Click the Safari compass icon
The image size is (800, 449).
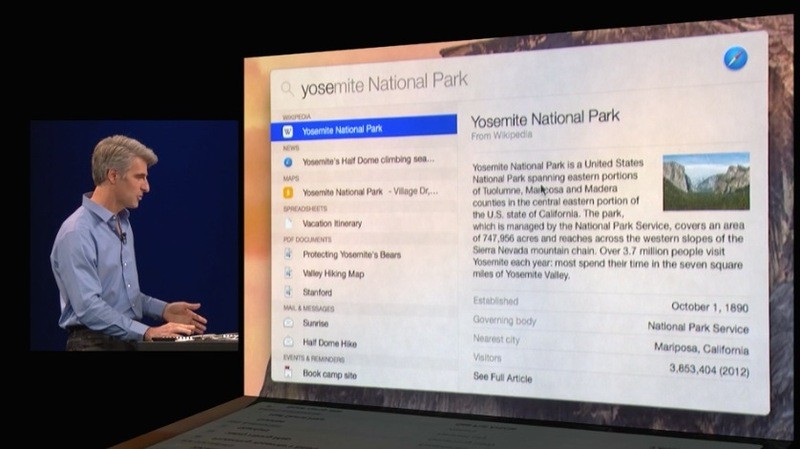[735, 58]
